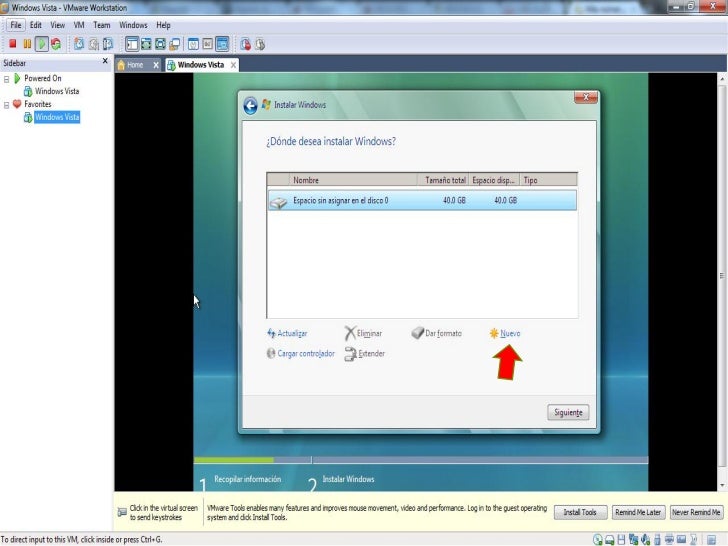The height and width of the screenshot is (546, 728).
Task: Open the Help menu
Action: 163,25
